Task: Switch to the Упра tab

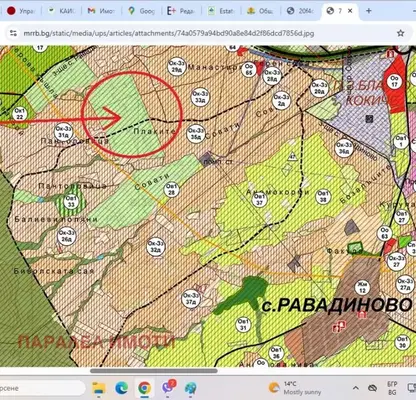Action: (x=21, y=11)
